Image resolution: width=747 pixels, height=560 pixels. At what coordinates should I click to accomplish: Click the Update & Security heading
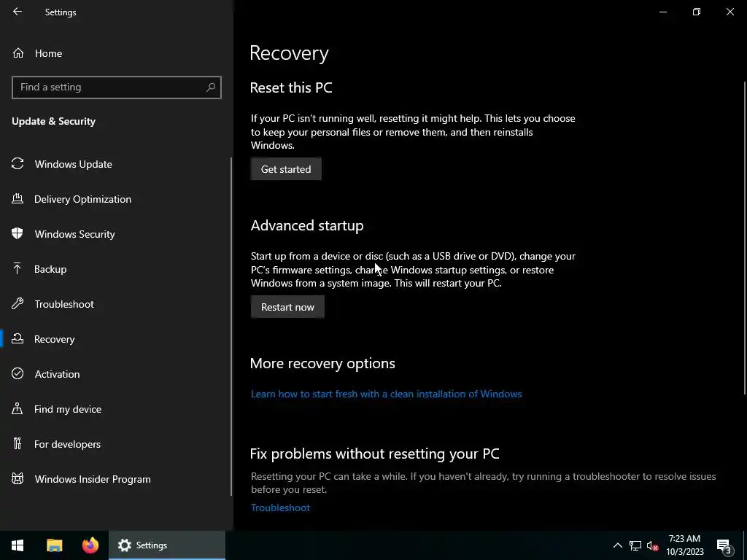pos(53,121)
